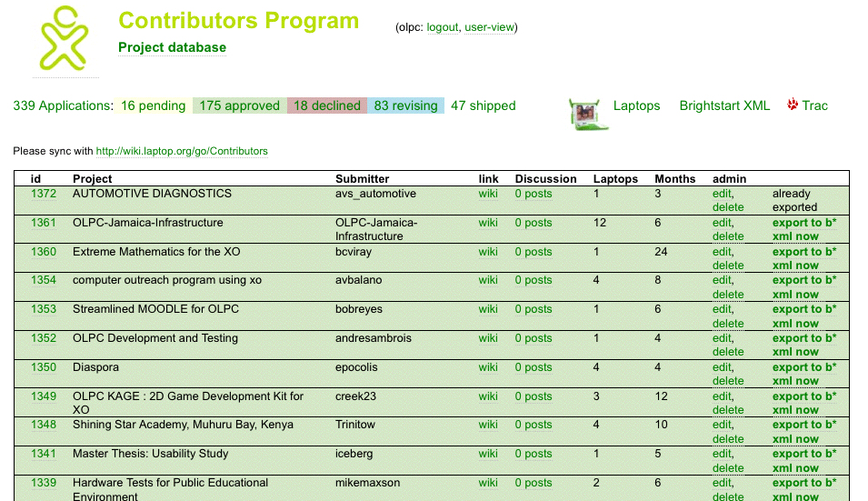The image size is (868, 501).
Task: Click the Trac paw print icon
Action: click(793, 105)
